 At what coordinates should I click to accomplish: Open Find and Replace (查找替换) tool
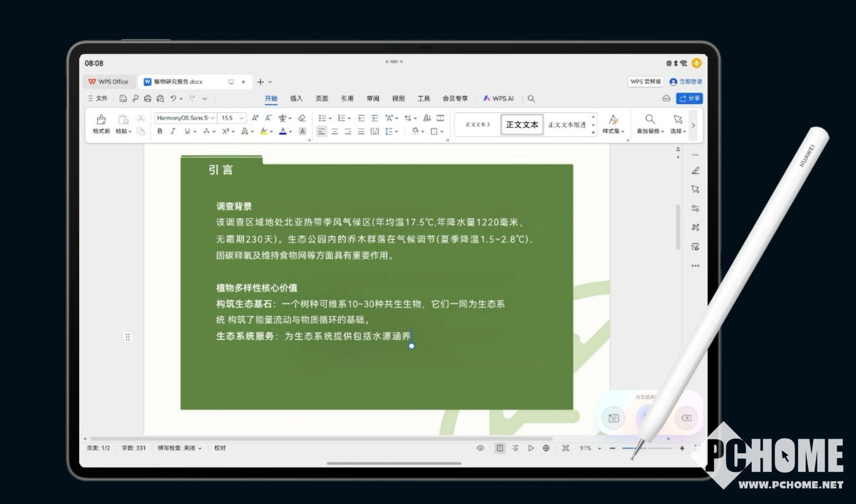650,124
